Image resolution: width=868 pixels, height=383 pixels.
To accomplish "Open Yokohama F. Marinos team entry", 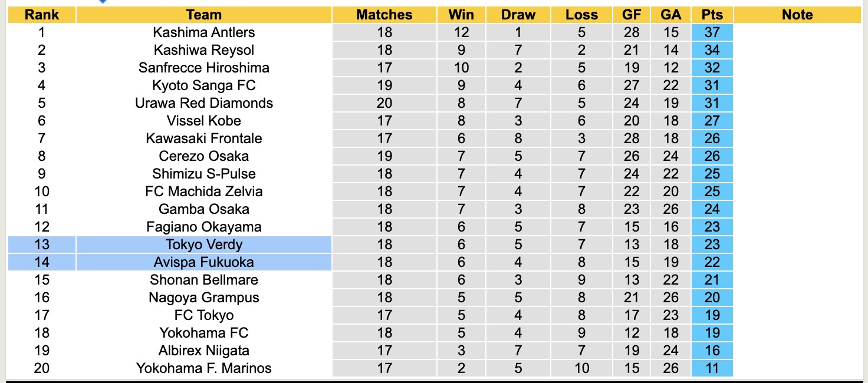I will [x=203, y=368].
